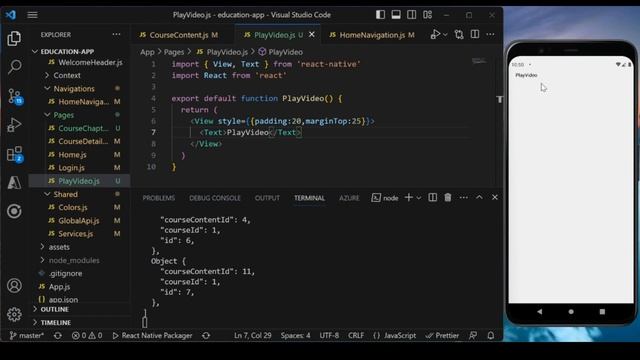Viewport: 640px width, 360px height.
Task: Click master branch in status bar
Action: pos(27,336)
